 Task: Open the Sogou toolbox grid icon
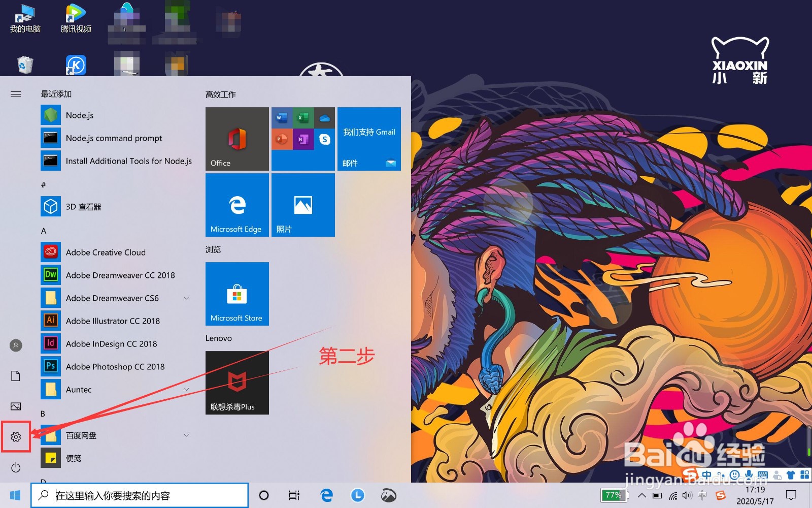point(804,475)
